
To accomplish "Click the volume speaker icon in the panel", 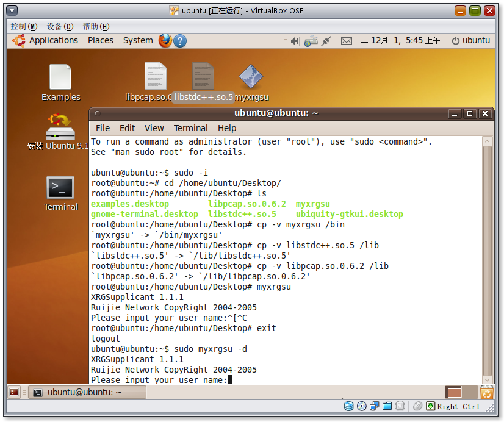I will pos(295,41).
